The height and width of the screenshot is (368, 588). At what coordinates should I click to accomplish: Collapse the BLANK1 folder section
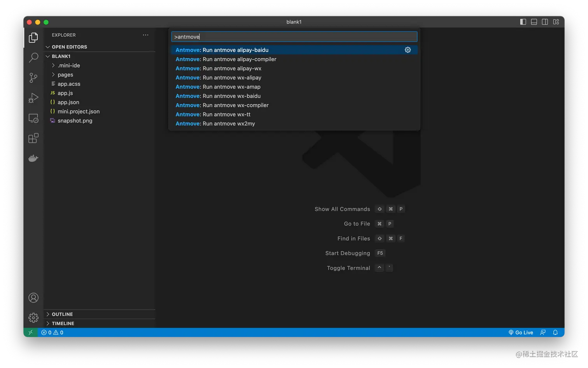100,56
